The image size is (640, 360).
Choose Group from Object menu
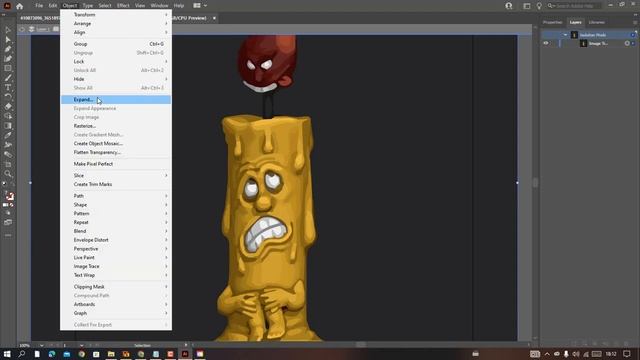(x=116, y=44)
